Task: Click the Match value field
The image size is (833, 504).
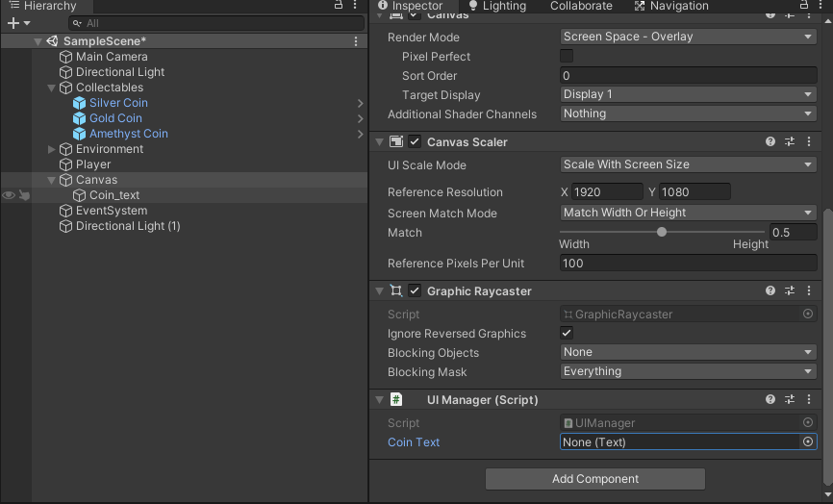Action: [x=794, y=232]
